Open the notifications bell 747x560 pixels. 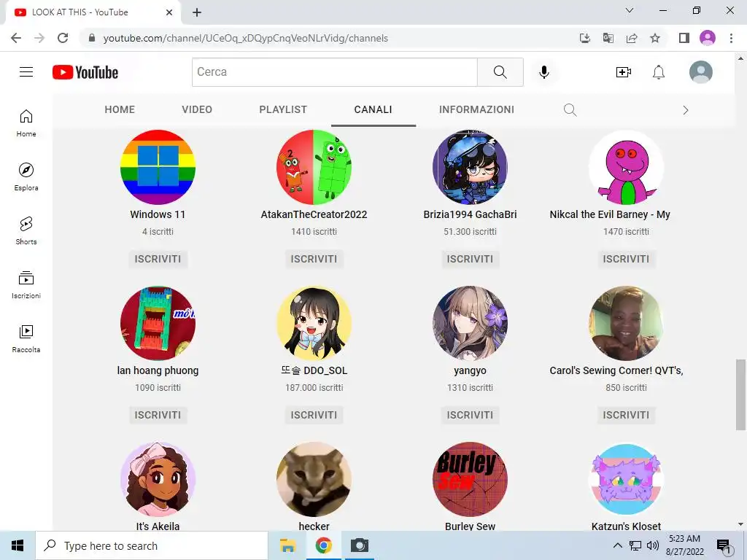659,72
